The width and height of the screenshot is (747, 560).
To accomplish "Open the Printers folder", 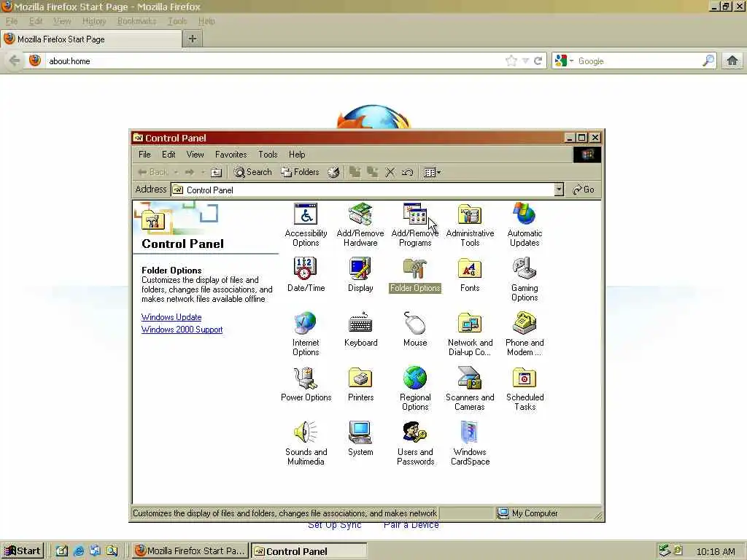I will click(x=360, y=384).
